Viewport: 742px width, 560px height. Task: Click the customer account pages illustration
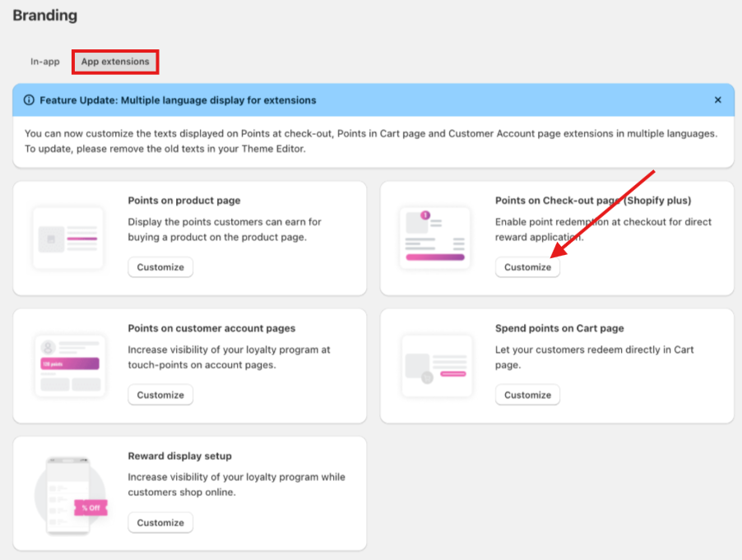click(69, 365)
